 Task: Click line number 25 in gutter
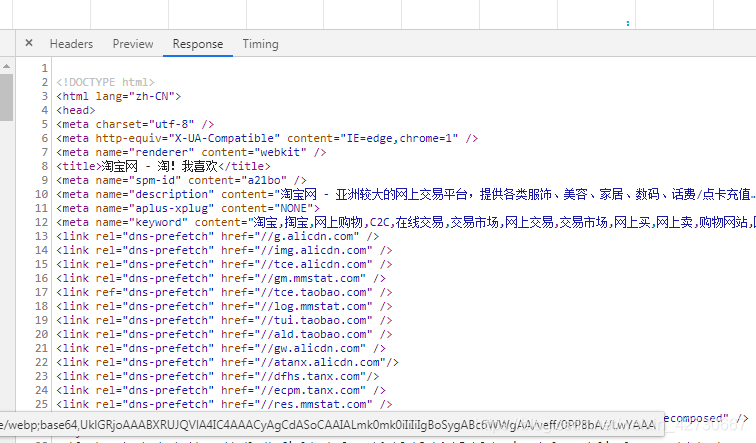[x=41, y=404]
